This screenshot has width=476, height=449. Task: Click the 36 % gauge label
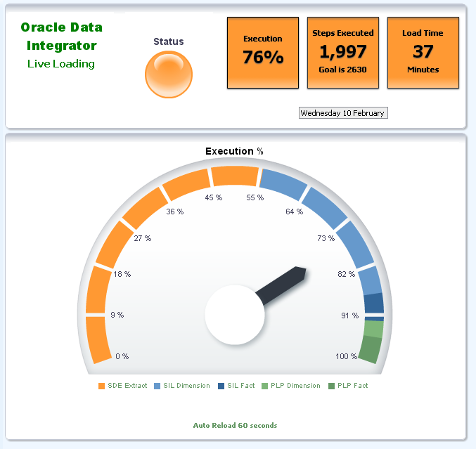(175, 212)
